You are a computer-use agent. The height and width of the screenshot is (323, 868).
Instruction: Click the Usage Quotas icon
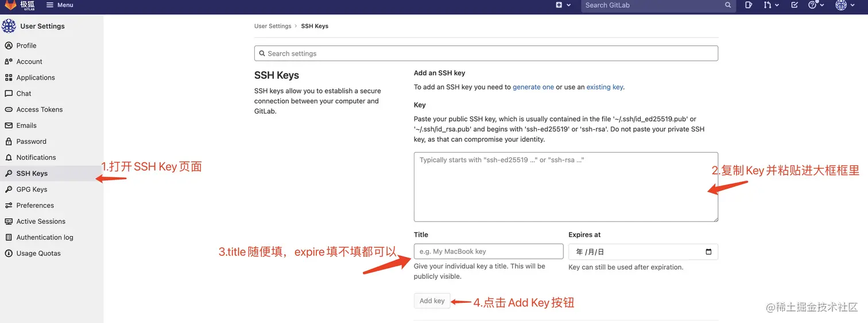[9, 253]
